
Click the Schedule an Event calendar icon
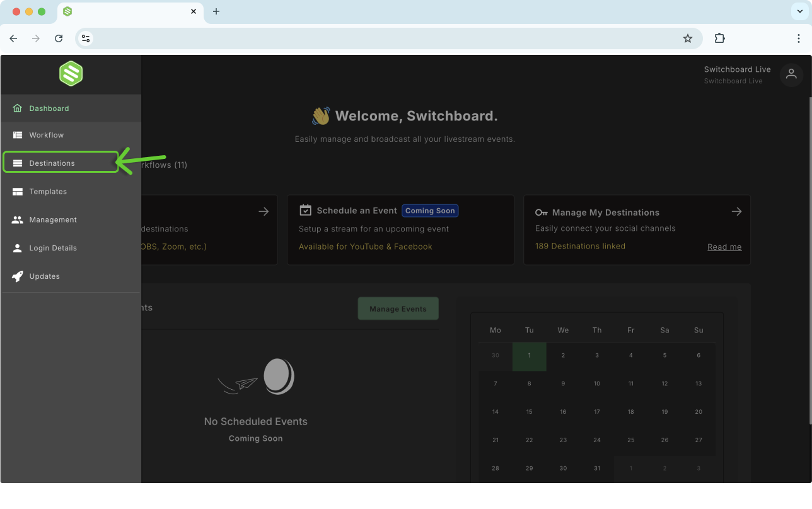(x=305, y=210)
